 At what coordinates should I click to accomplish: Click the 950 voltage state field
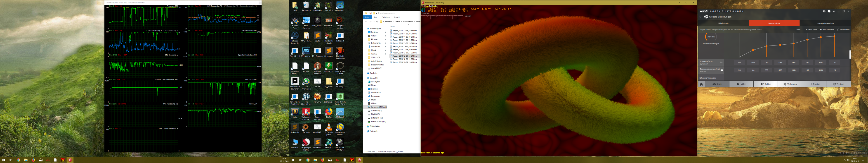[766, 70]
